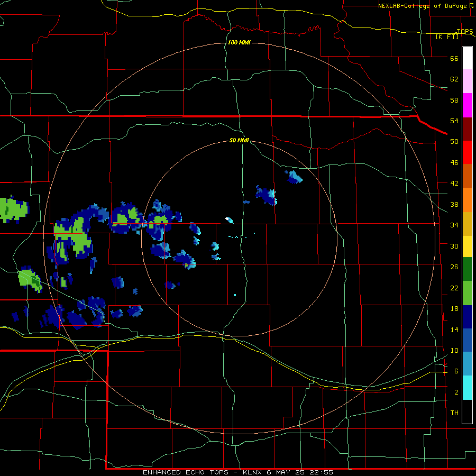
Task: Select the white color swatch in legend
Action: tap(467, 58)
